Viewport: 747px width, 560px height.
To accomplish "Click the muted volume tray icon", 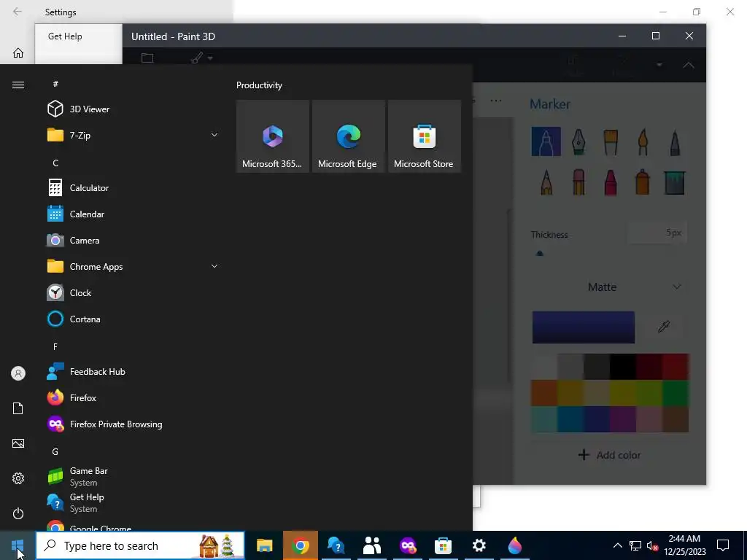I will (x=652, y=545).
